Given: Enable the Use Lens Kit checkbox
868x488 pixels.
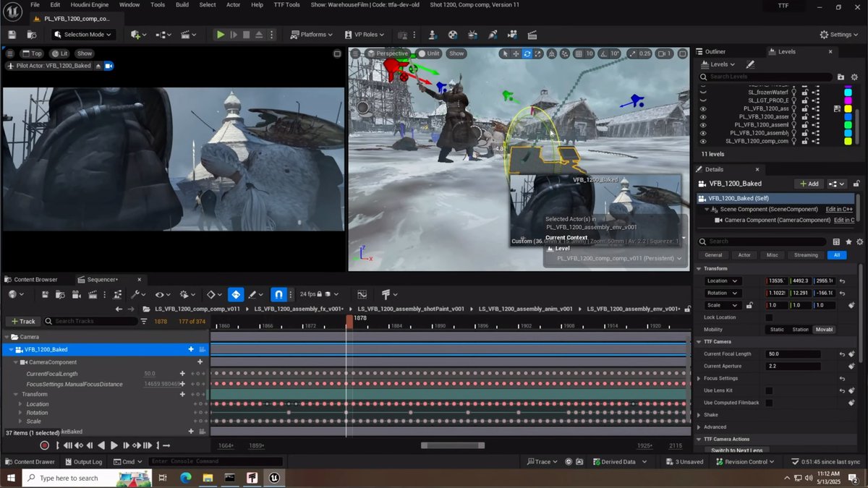Looking at the screenshot, I should coord(769,390).
